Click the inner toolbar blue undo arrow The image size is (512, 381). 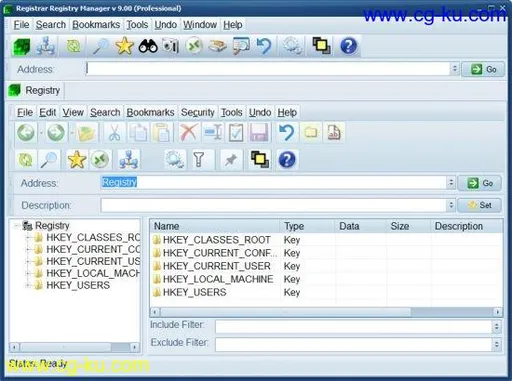[x=287, y=133]
